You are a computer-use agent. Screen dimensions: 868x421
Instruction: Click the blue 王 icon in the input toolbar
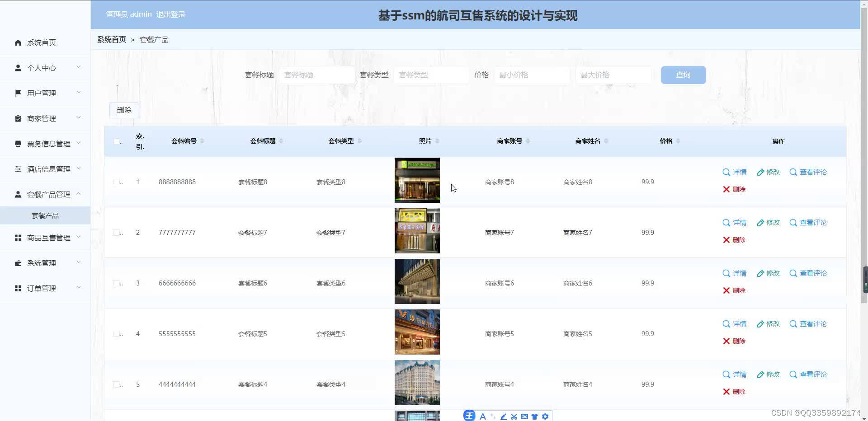pyautogui.click(x=469, y=416)
